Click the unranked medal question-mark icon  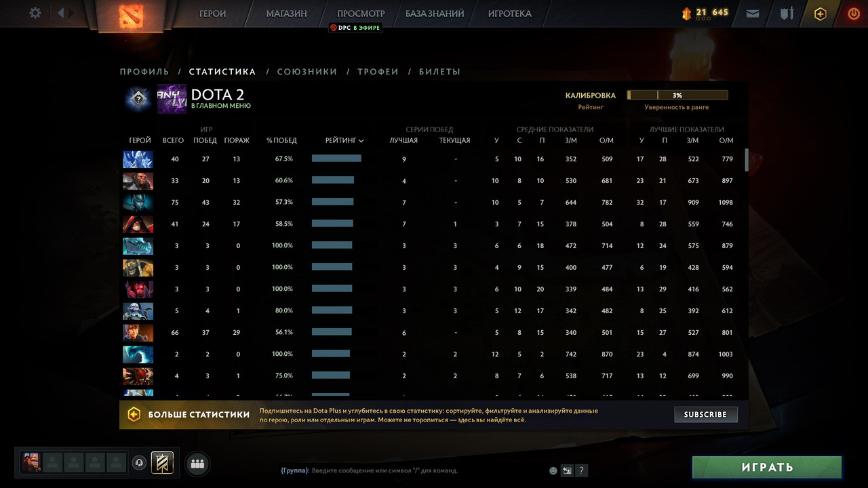[138, 99]
